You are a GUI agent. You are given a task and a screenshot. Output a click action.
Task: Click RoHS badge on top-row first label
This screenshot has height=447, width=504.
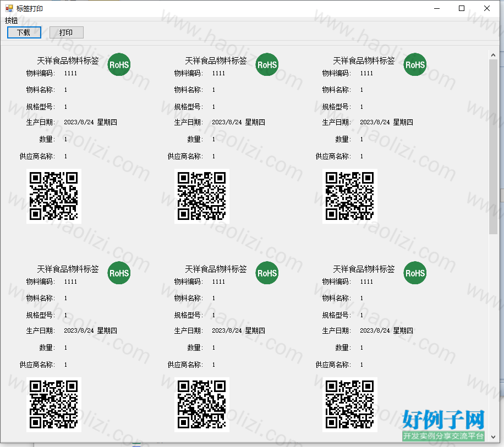[x=119, y=64]
